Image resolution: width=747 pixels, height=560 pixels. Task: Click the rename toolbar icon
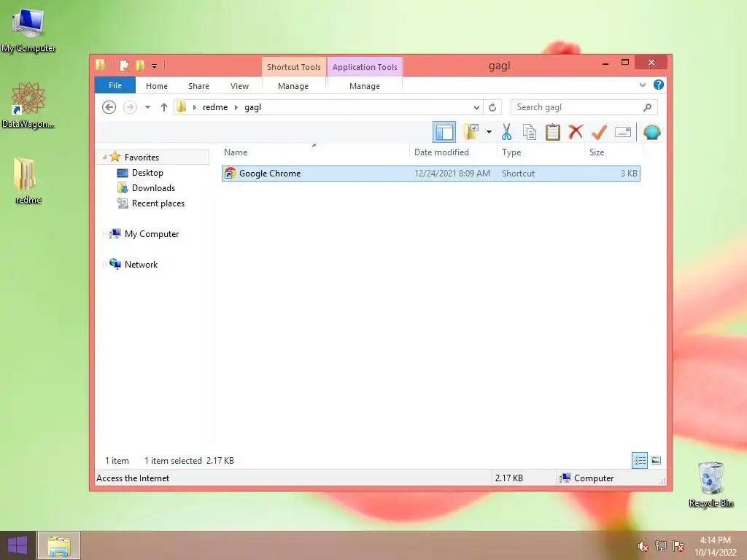[x=623, y=132]
